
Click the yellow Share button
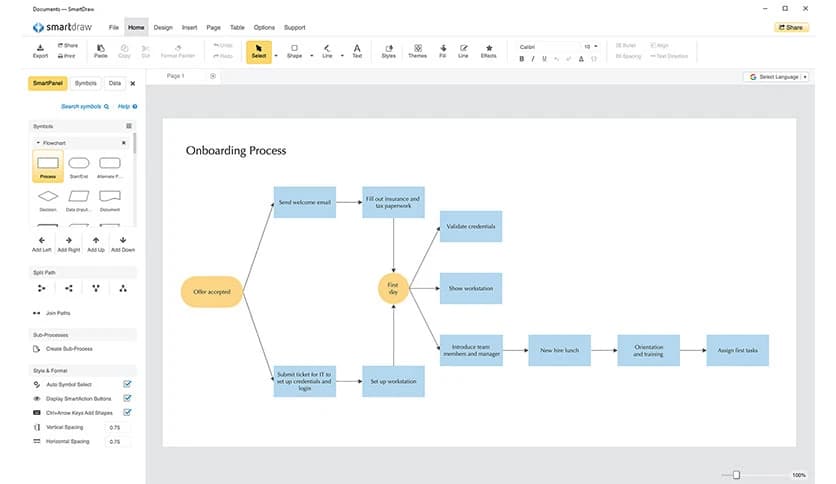click(791, 27)
